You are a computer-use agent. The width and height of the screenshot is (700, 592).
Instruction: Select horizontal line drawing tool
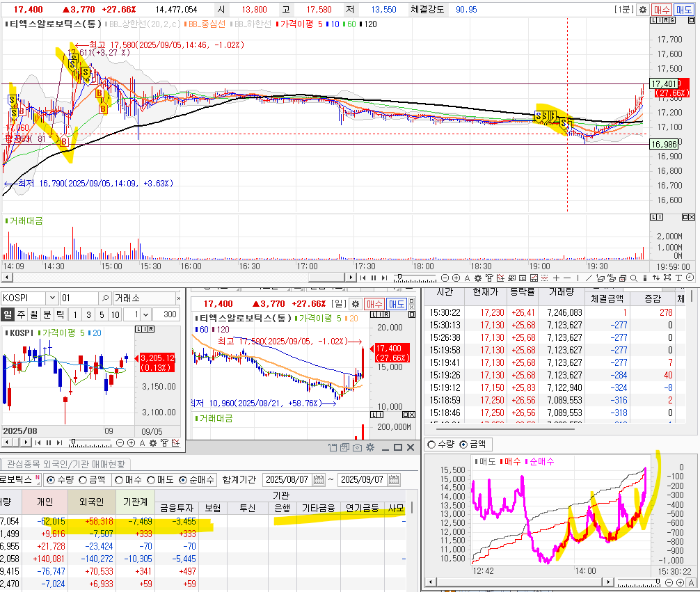[567, 278]
